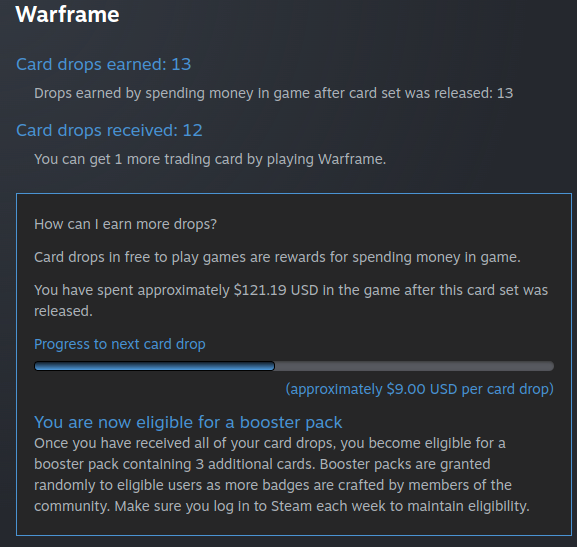Click 'You are now eligible for a booster pack'
Viewport: 577px width, 547px height.
pyautogui.click(x=188, y=422)
